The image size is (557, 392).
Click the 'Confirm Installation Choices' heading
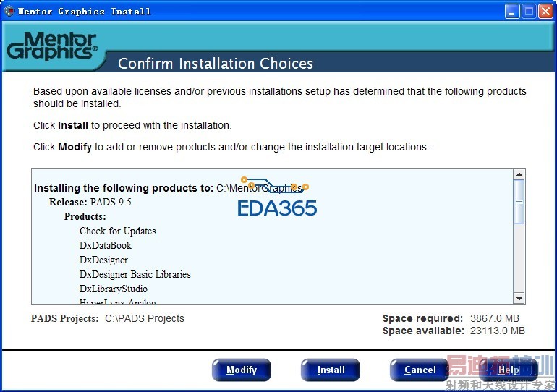click(216, 64)
